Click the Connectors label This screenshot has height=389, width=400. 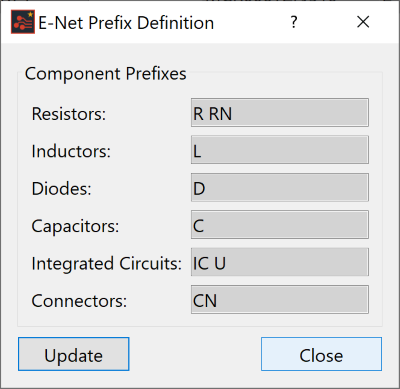click(x=79, y=301)
